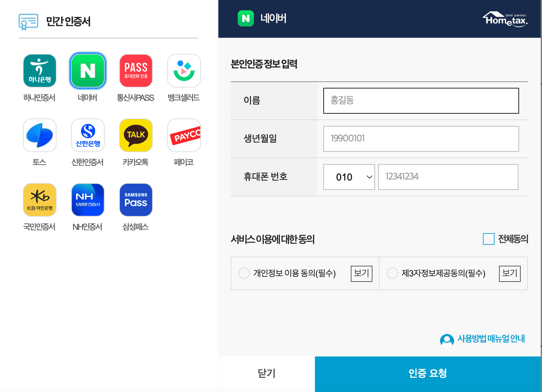This screenshot has width=542, height=392.
Task: Click the 통신사PASS label
Action: 135,98
